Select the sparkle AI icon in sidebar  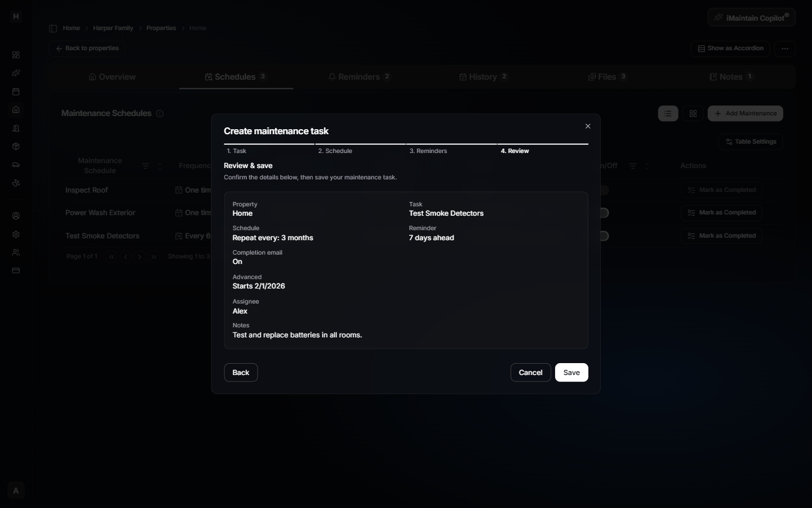(16, 73)
